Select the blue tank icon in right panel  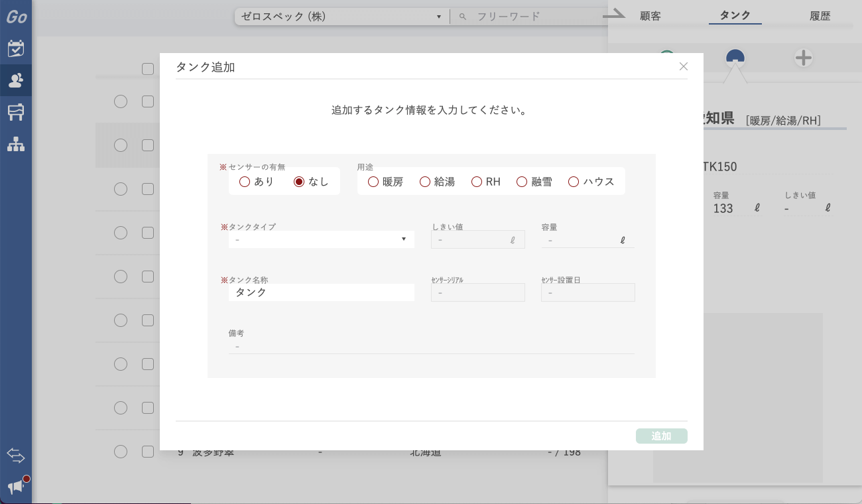(735, 58)
